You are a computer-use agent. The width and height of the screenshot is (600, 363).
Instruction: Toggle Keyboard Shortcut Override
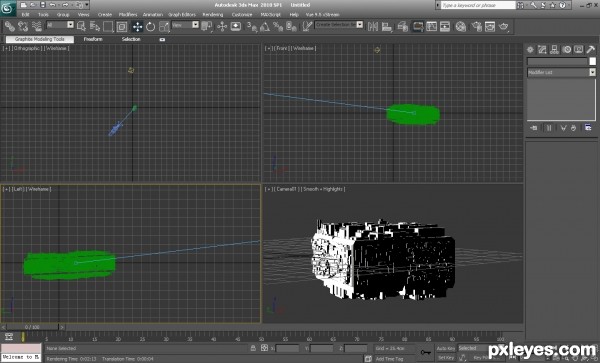point(236,26)
